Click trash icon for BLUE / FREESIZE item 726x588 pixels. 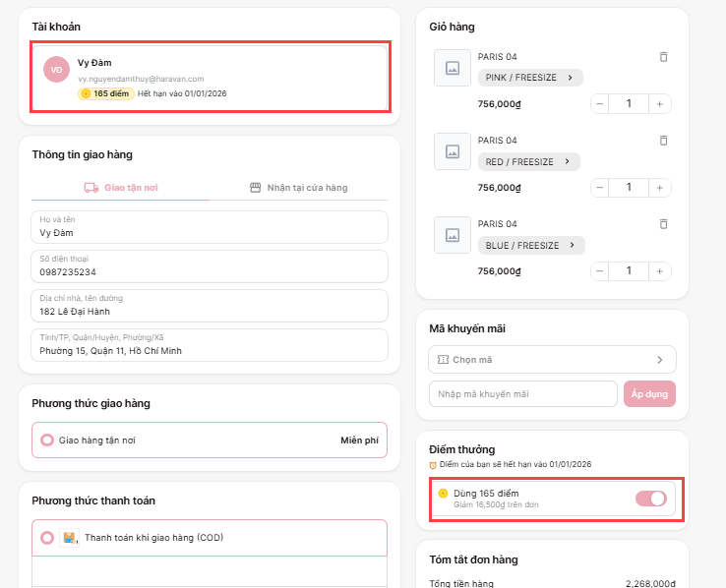[663, 224]
